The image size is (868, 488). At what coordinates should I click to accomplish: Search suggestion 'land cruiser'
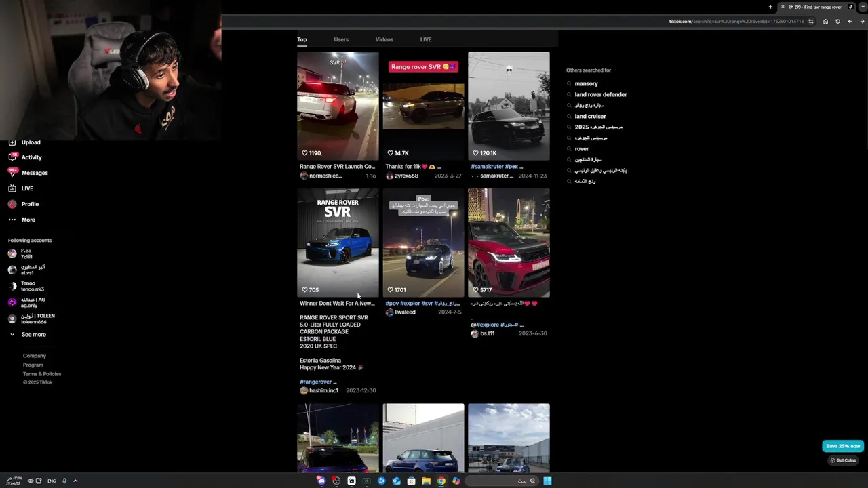tap(590, 116)
